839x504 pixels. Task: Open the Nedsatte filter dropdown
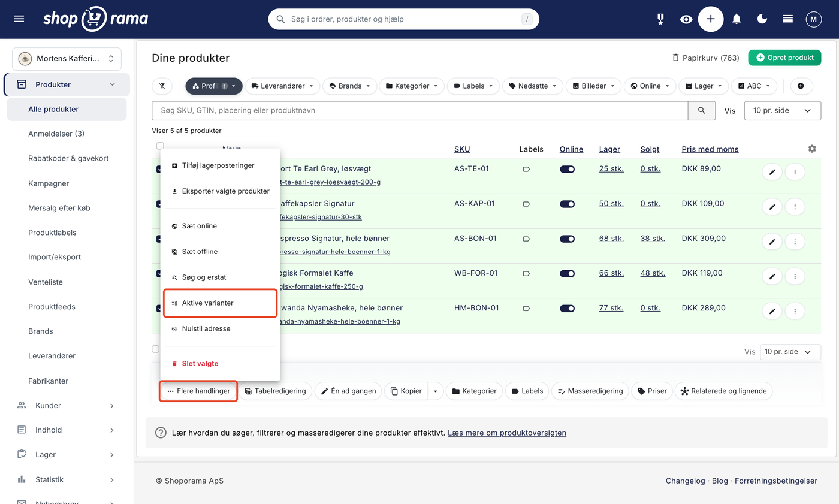532,86
